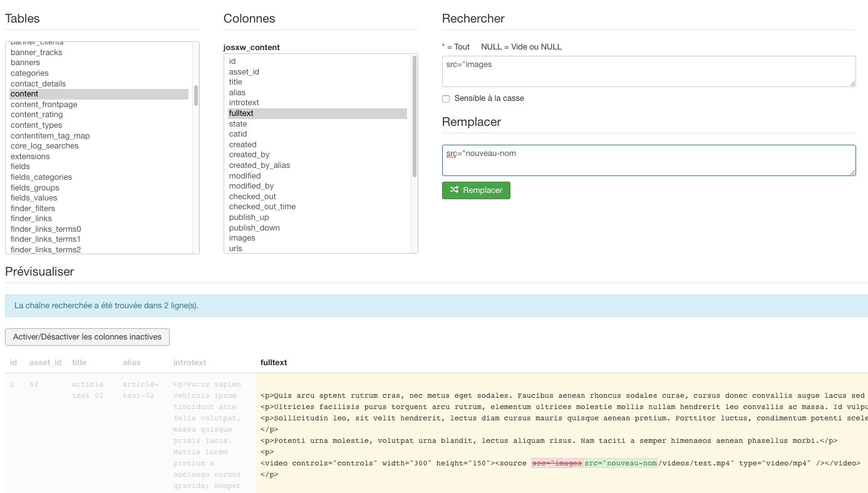
Task: Select the fields_values table
Action: pyautogui.click(x=99, y=198)
